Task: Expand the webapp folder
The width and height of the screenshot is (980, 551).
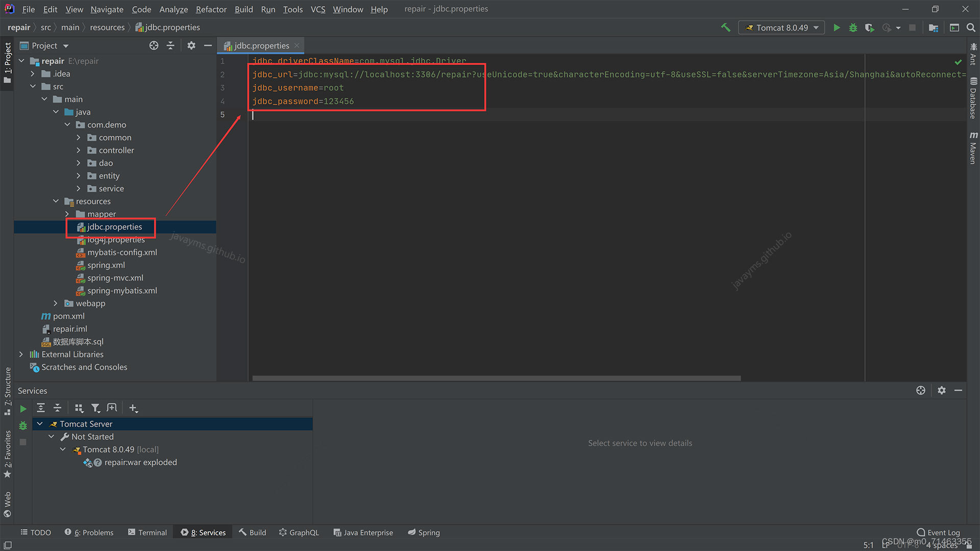Action: (x=56, y=304)
